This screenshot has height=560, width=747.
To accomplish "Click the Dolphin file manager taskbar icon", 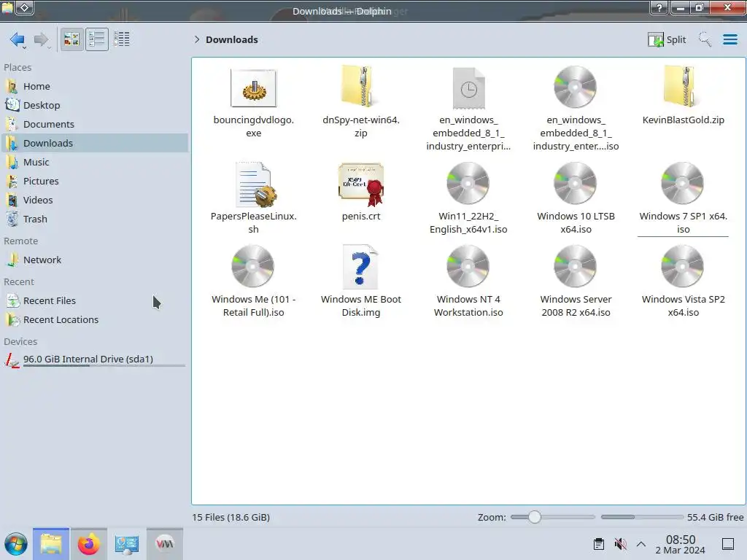I will [51, 544].
